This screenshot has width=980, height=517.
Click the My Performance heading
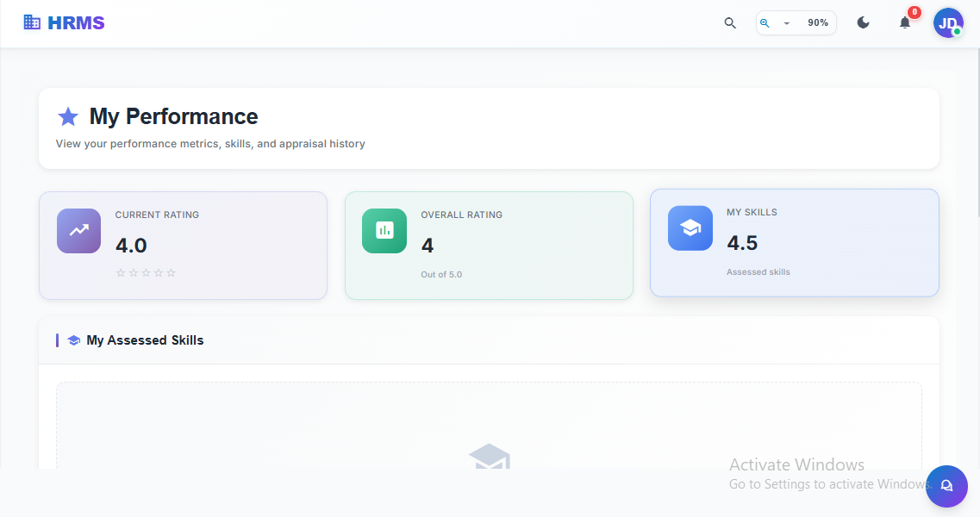coord(174,116)
